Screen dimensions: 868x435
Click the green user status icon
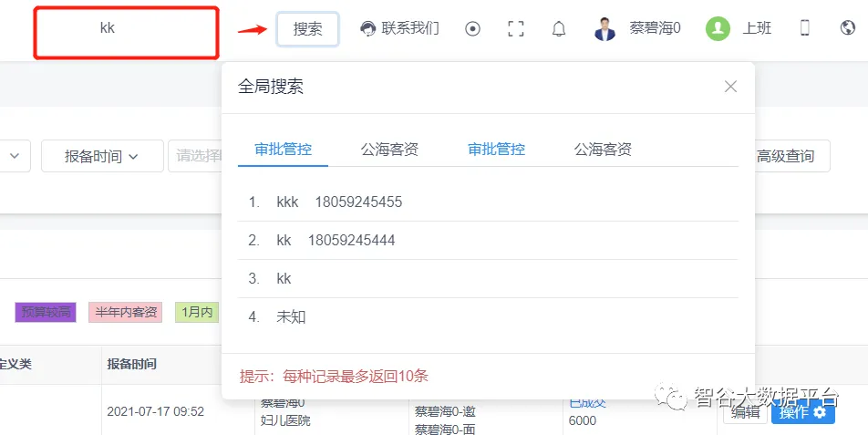[718, 28]
